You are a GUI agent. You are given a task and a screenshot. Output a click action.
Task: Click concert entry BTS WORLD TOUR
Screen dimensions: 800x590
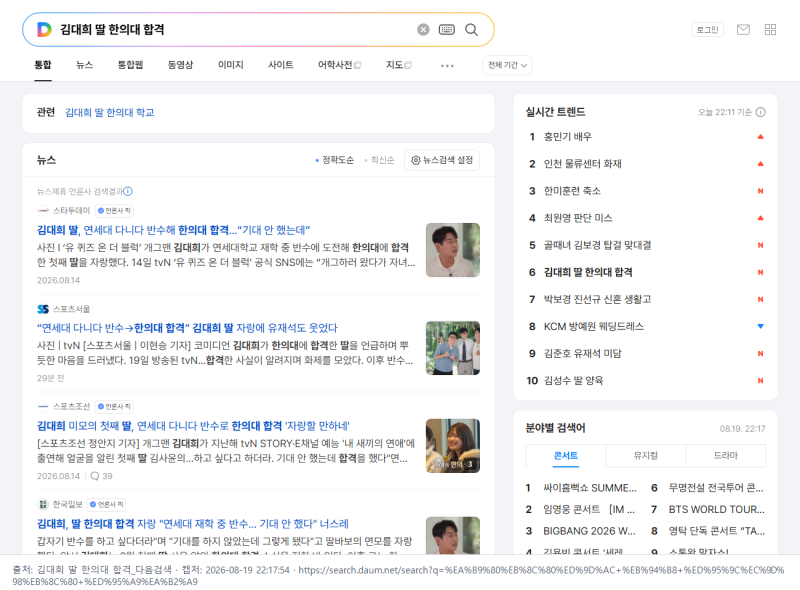(717, 509)
